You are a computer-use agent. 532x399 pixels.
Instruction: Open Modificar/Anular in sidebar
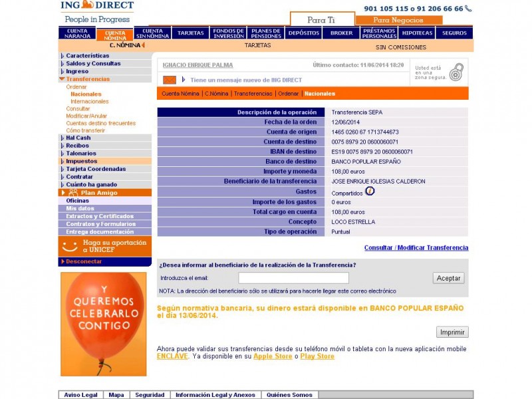tap(86, 116)
